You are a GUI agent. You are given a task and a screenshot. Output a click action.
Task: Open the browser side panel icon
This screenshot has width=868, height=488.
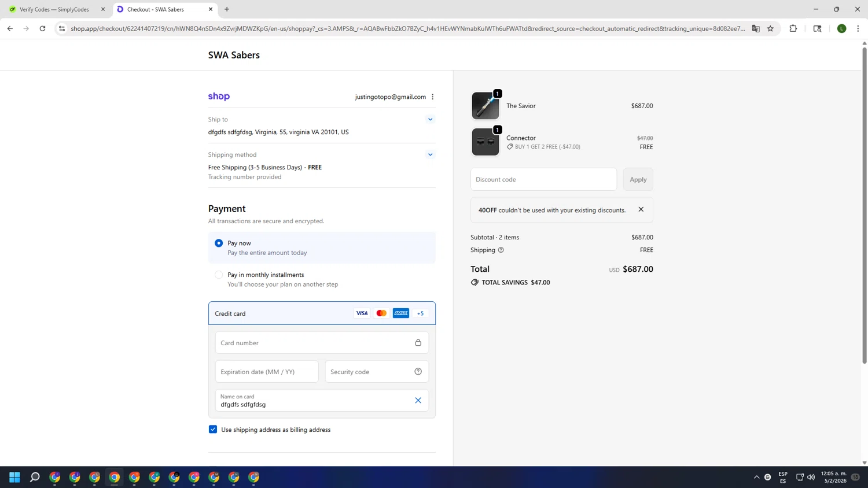[817, 28]
